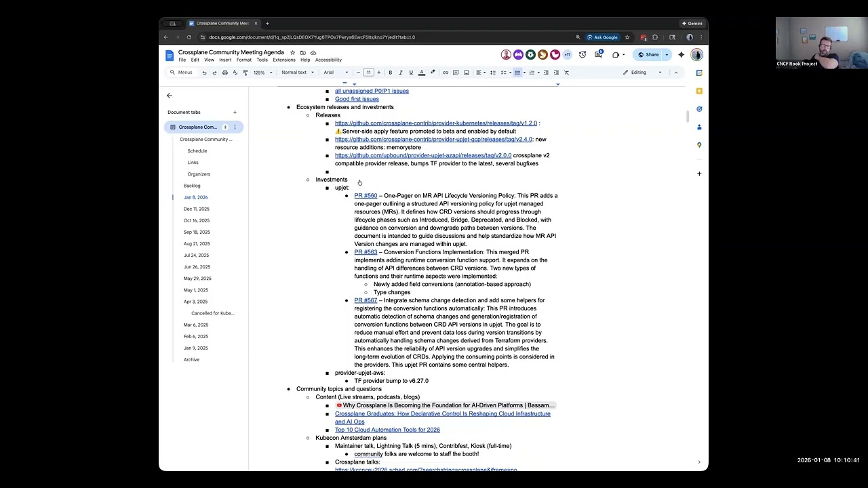Decrease font size with the minus button
868x488 pixels.
(358, 73)
